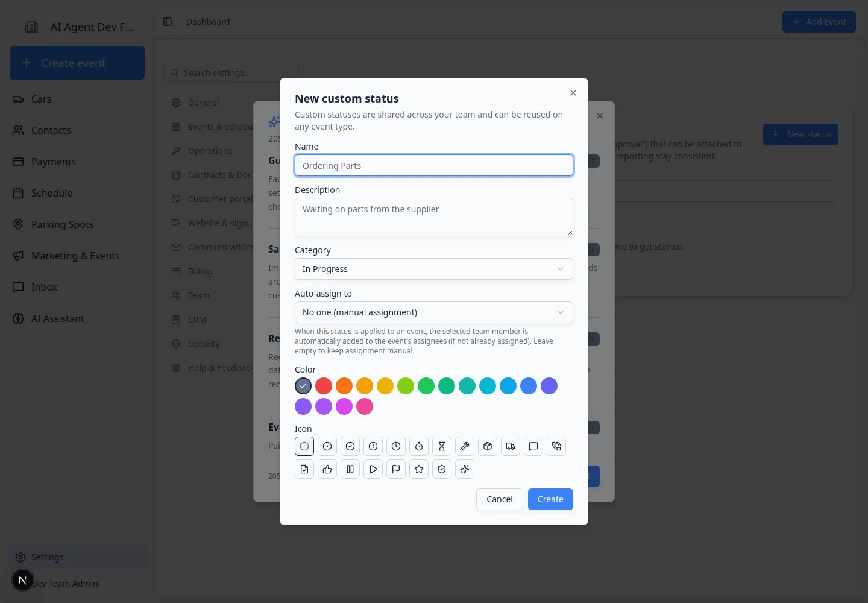This screenshot has height=603, width=868.
Task: Choose the circle-with-dot status icon
Action: point(327,446)
